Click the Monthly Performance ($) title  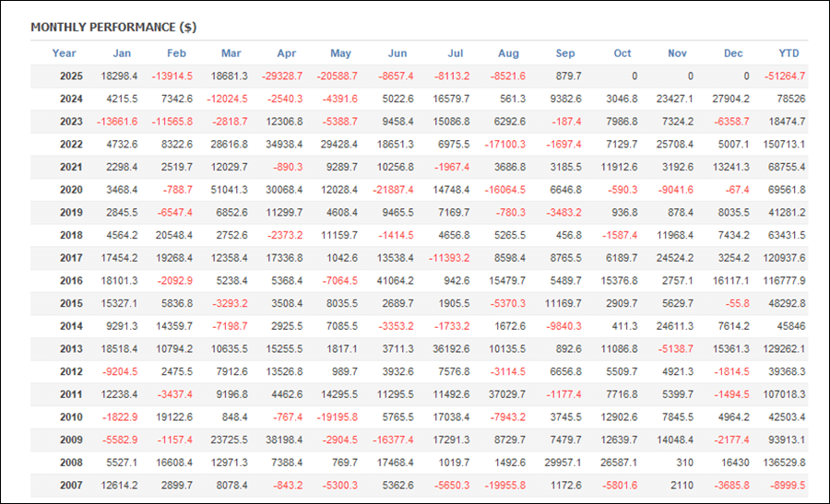[x=113, y=28]
